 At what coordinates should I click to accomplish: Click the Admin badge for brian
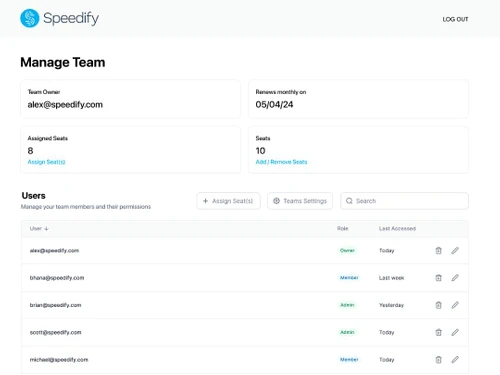[x=347, y=305]
